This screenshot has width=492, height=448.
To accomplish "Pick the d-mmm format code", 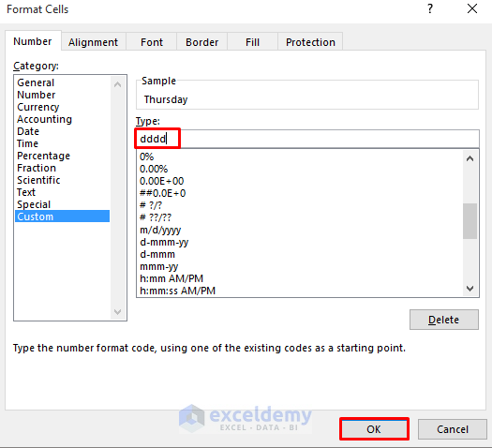I will point(300,254).
